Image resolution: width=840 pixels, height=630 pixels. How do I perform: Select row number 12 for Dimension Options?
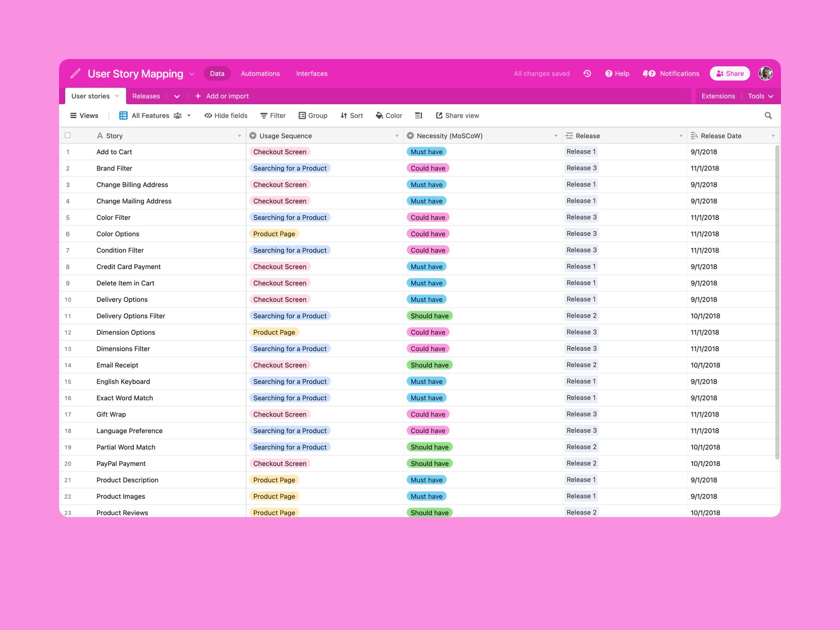[x=68, y=332]
